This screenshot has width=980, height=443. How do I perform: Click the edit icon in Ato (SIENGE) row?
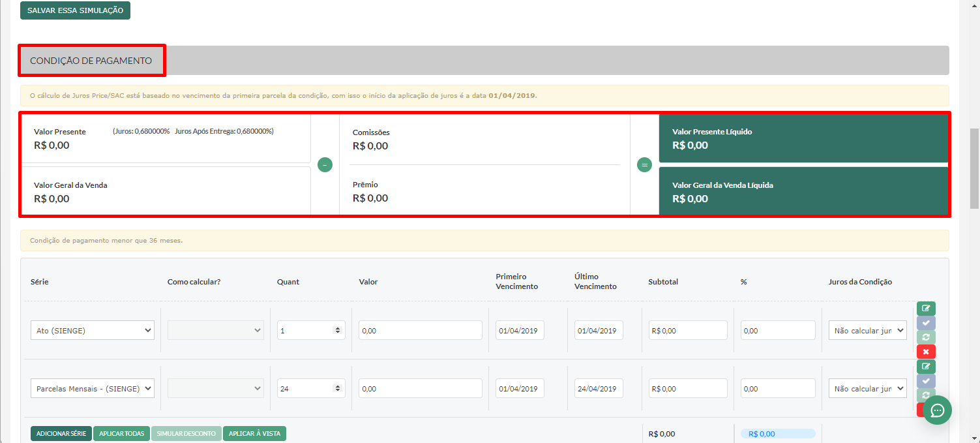click(x=926, y=308)
